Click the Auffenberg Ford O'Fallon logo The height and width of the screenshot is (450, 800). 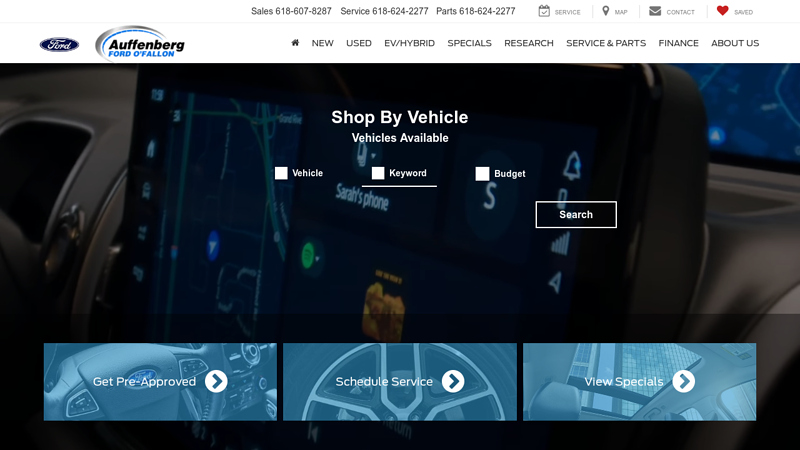[140, 44]
